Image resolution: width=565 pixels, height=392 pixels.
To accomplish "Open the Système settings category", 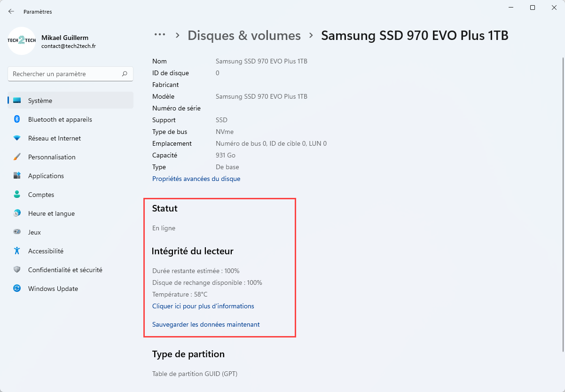I will click(71, 101).
